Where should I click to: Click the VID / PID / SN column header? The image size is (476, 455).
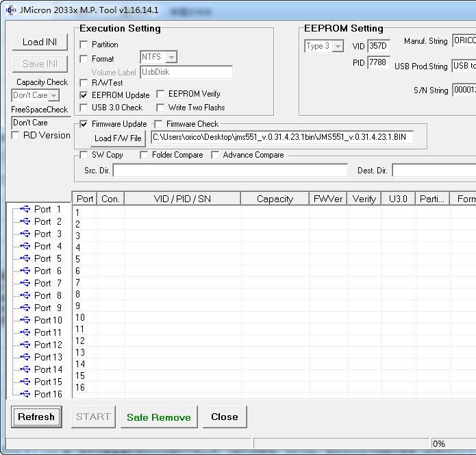click(182, 199)
